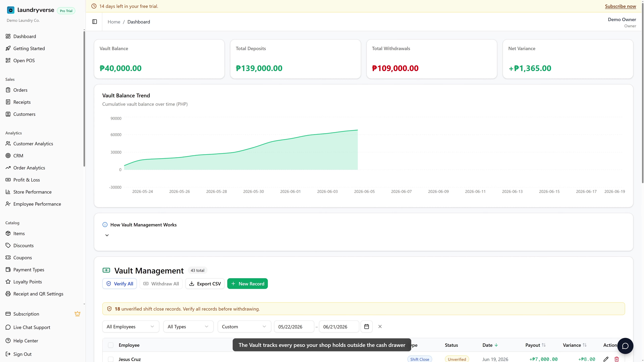Export CSV of vault records
Image resolution: width=644 pixels, height=362 pixels.
(x=205, y=284)
